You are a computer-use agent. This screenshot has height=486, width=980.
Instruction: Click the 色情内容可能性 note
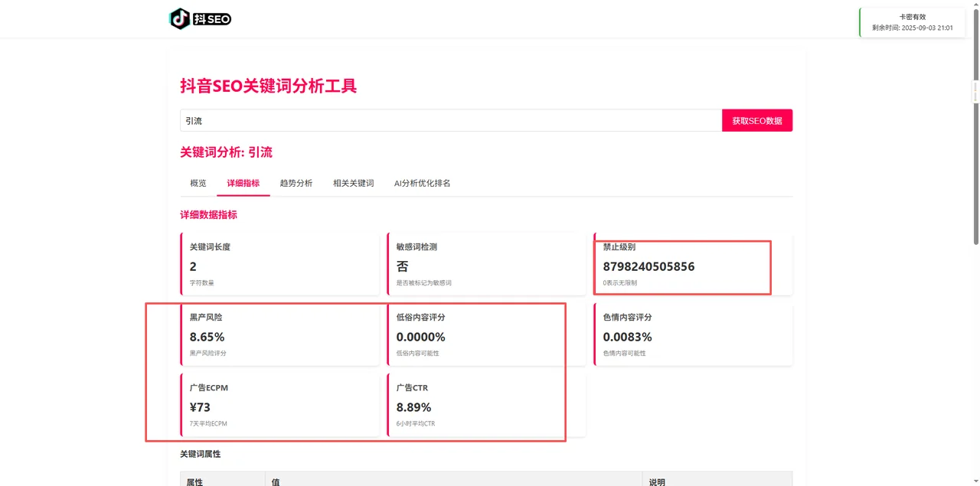[x=625, y=354]
